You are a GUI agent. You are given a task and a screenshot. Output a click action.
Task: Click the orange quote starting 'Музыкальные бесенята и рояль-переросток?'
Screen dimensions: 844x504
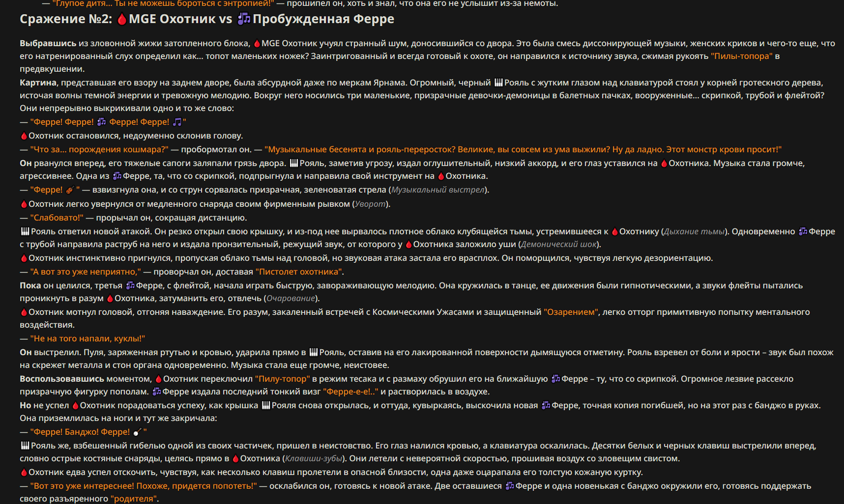[x=523, y=149]
